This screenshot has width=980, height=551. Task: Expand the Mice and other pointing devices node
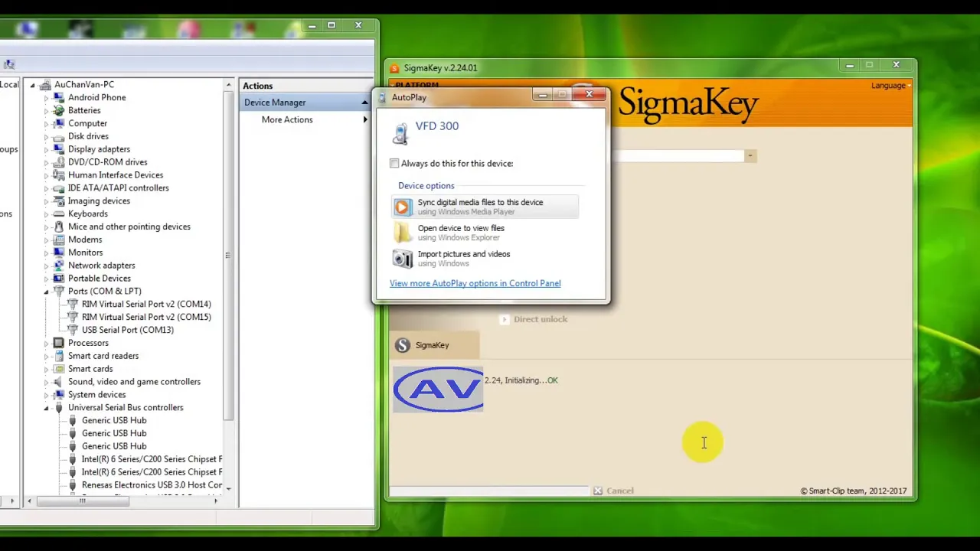[x=46, y=227]
